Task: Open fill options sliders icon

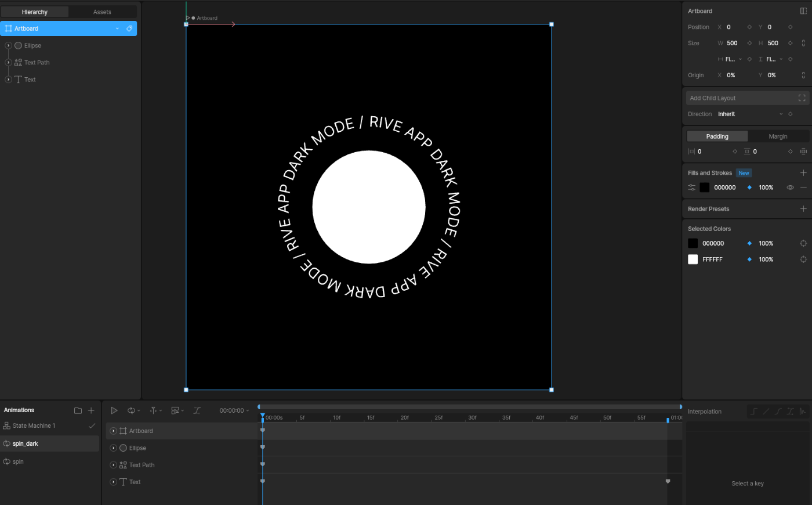Action: 692,187
